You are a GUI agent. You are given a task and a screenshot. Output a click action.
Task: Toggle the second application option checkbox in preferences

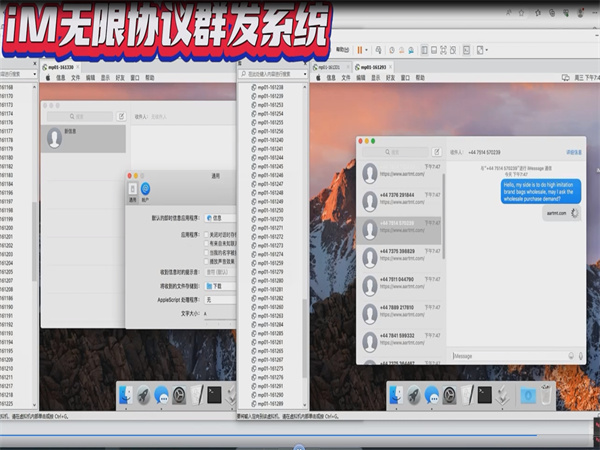206,243
